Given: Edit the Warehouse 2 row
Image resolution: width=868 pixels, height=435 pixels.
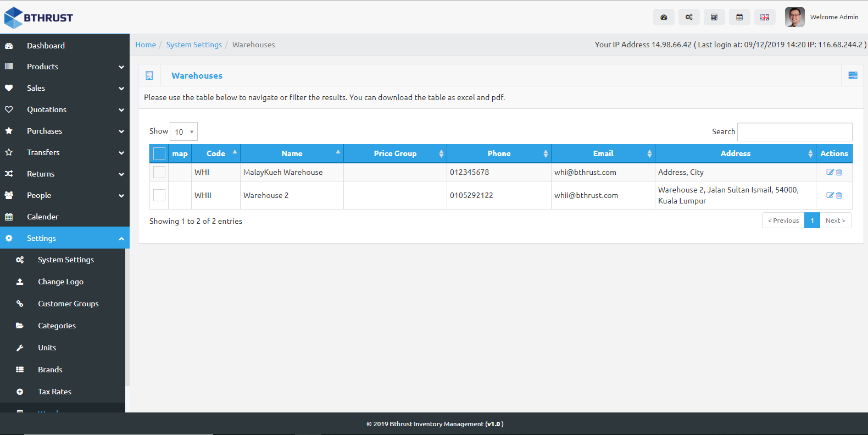Looking at the screenshot, I should click(x=830, y=195).
